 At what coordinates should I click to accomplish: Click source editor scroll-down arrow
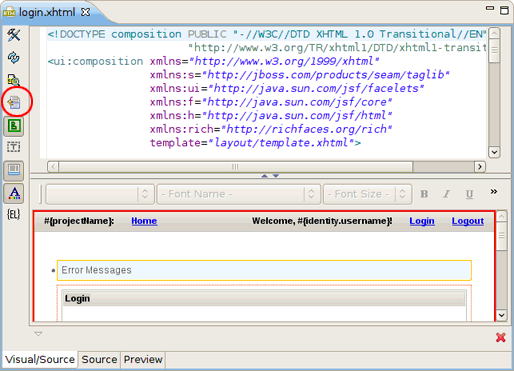pos(494,152)
